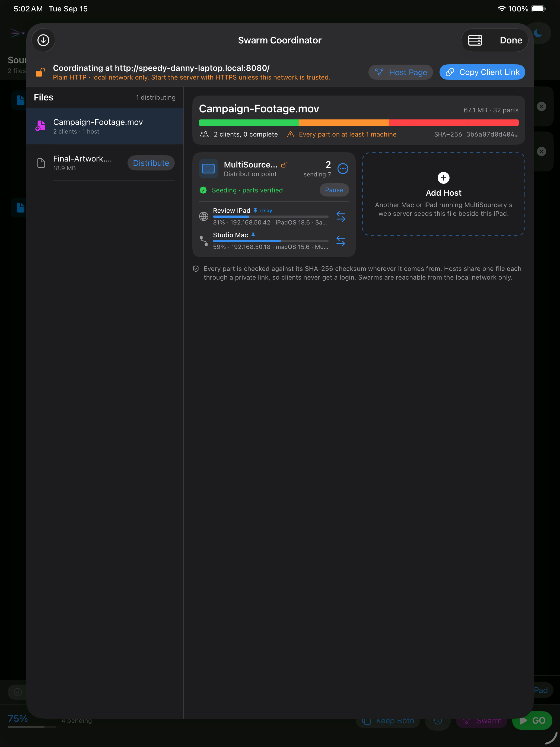Viewport: 560px width, 747px height.
Task: Click Keep Both in the background window
Action: click(x=388, y=721)
